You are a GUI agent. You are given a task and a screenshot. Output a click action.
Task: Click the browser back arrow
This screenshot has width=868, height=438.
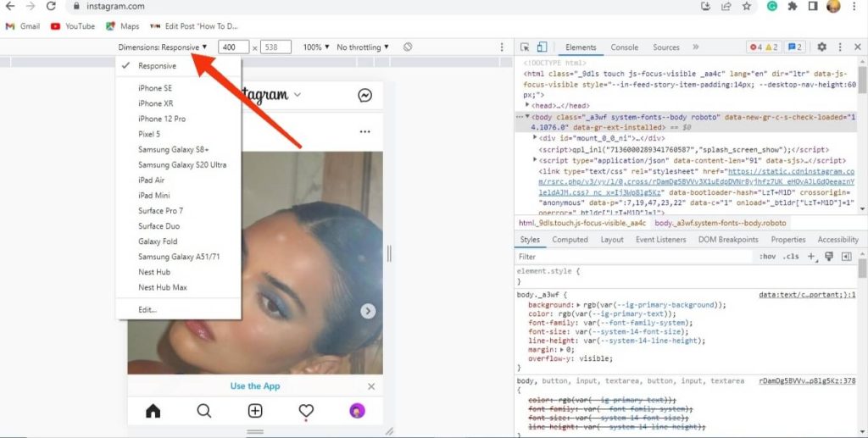[x=10, y=6]
